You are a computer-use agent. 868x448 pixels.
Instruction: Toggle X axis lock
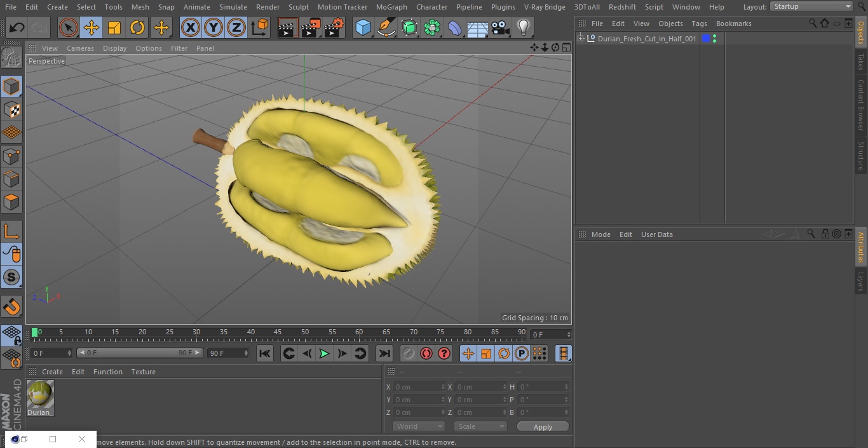pos(191,27)
